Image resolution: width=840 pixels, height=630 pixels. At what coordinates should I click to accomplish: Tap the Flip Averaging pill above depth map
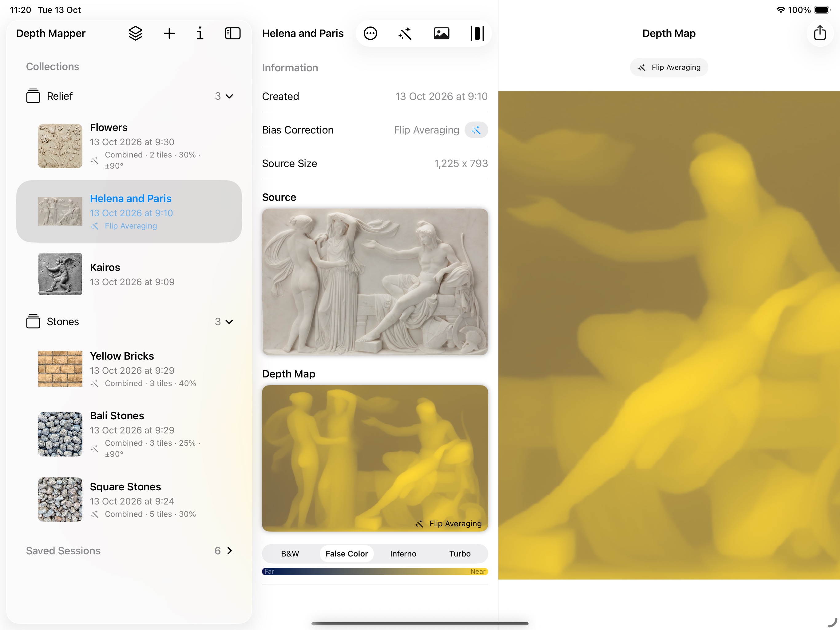pyautogui.click(x=669, y=67)
